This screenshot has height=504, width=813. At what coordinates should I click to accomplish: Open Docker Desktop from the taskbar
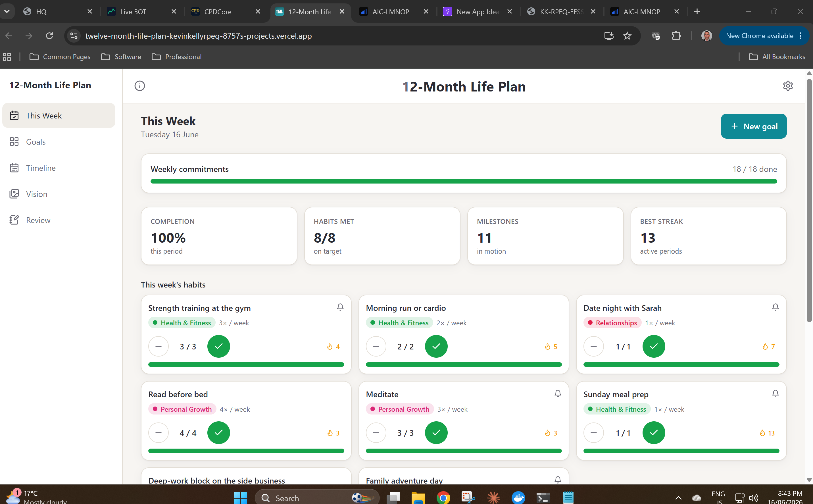tap(518, 498)
